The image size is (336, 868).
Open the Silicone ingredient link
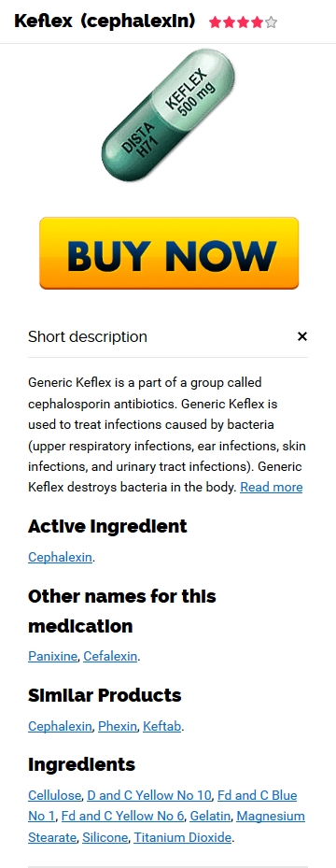point(105,837)
